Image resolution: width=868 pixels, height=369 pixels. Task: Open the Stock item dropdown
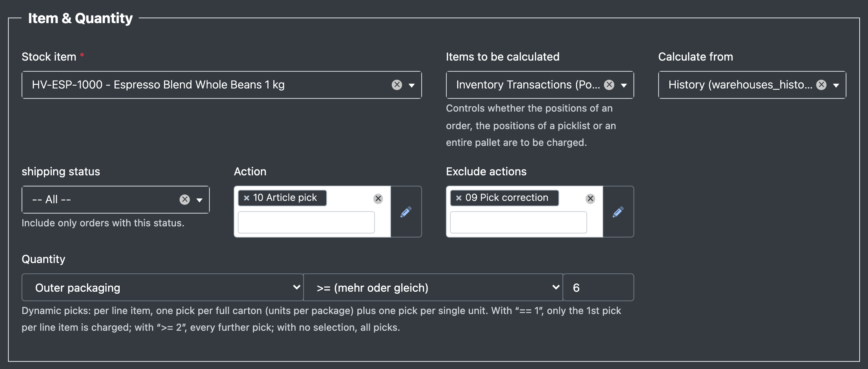tap(412, 85)
